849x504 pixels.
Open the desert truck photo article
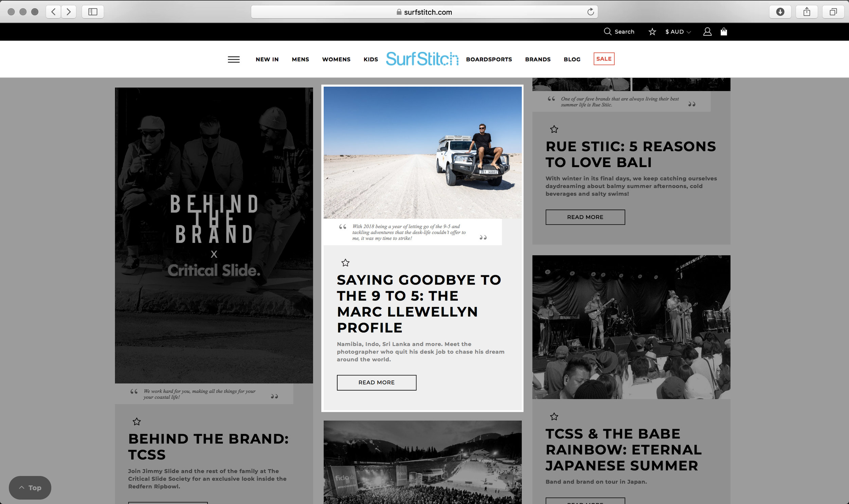tap(422, 152)
